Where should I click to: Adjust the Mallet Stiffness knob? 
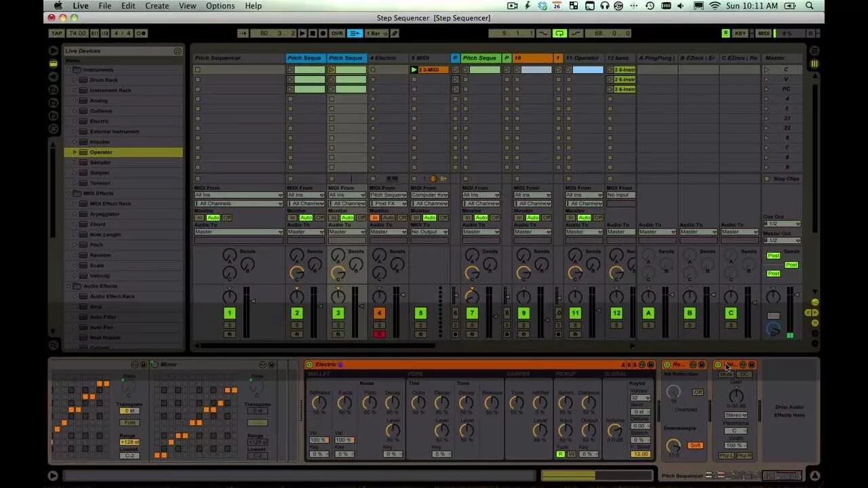(319, 403)
